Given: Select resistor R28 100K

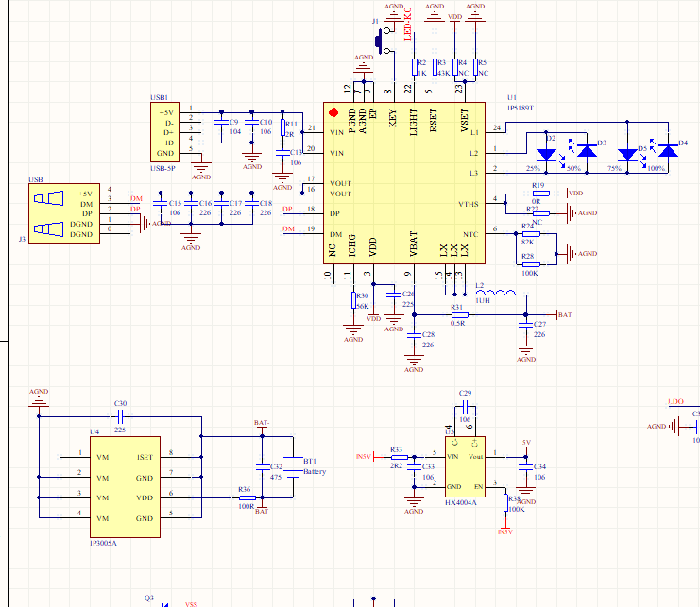Looking at the screenshot, I should click(531, 264).
